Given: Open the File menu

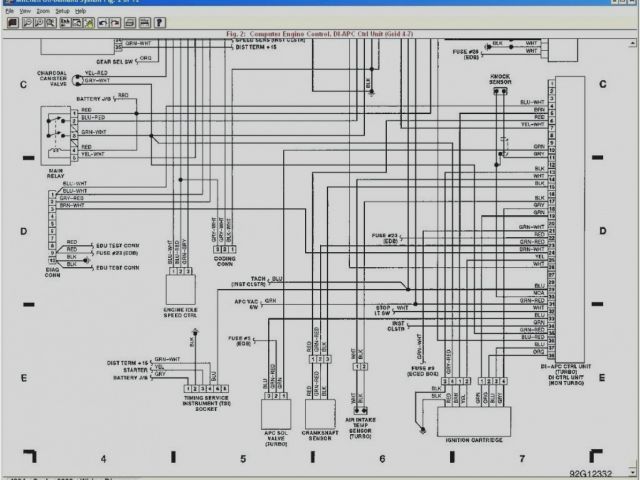Looking at the screenshot, I should pyautogui.click(x=10, y=10).
